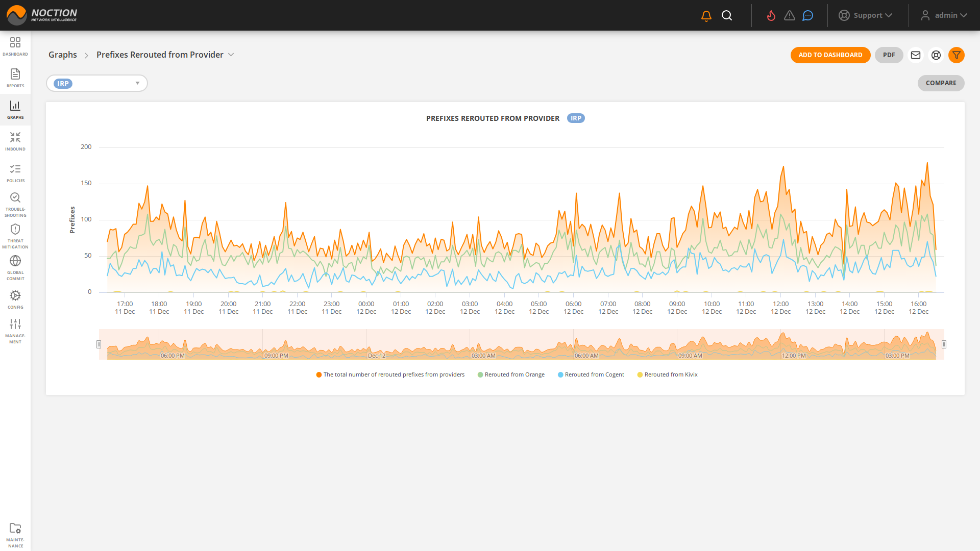Select the Inbound section in sidebar
The height and width of the screenshot is (551, 980).
point(15,140)
